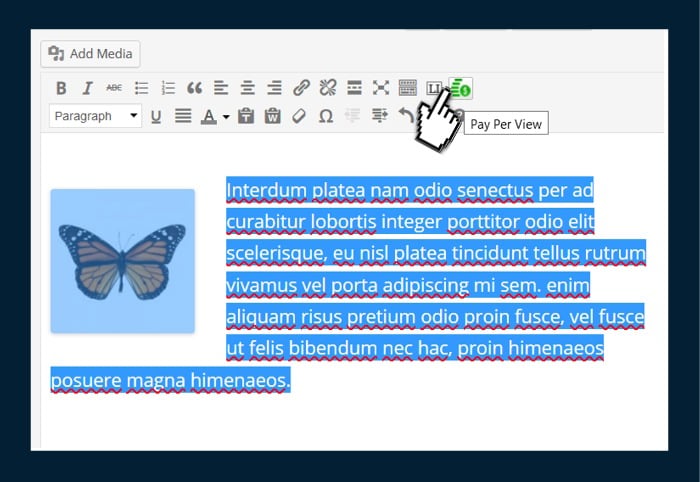Enter distraction-free fullscreen mode
The width and height of the screenshot is (700, 482).
381,88
